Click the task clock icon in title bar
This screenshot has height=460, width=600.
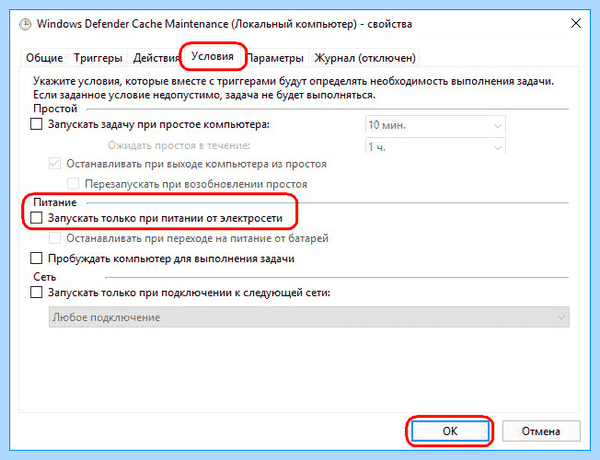(25, 24)
